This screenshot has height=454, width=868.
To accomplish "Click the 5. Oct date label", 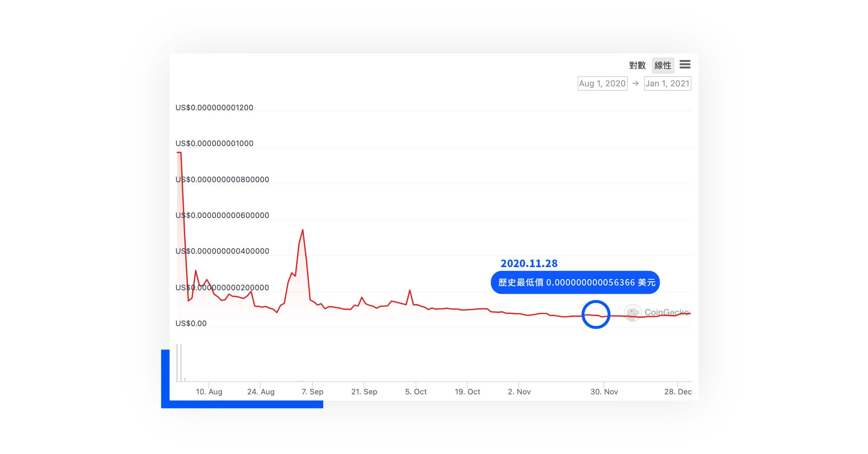I will click(x=416, y=392).
